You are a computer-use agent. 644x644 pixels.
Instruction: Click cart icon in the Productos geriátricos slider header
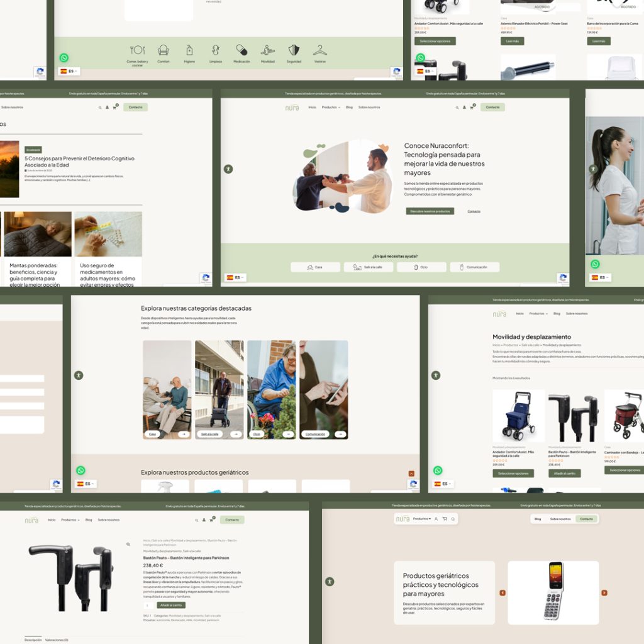tap(445, 519)
